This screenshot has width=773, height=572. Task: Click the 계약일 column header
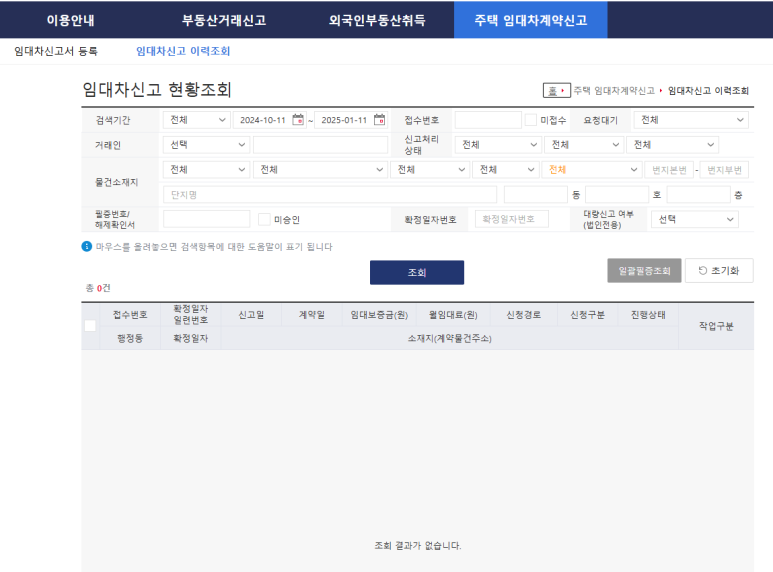[x=312, y=315]
